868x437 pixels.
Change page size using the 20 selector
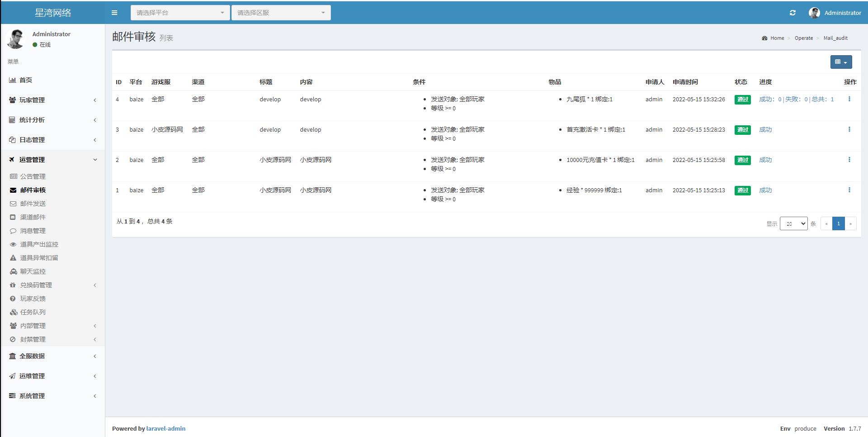(793, 223)
